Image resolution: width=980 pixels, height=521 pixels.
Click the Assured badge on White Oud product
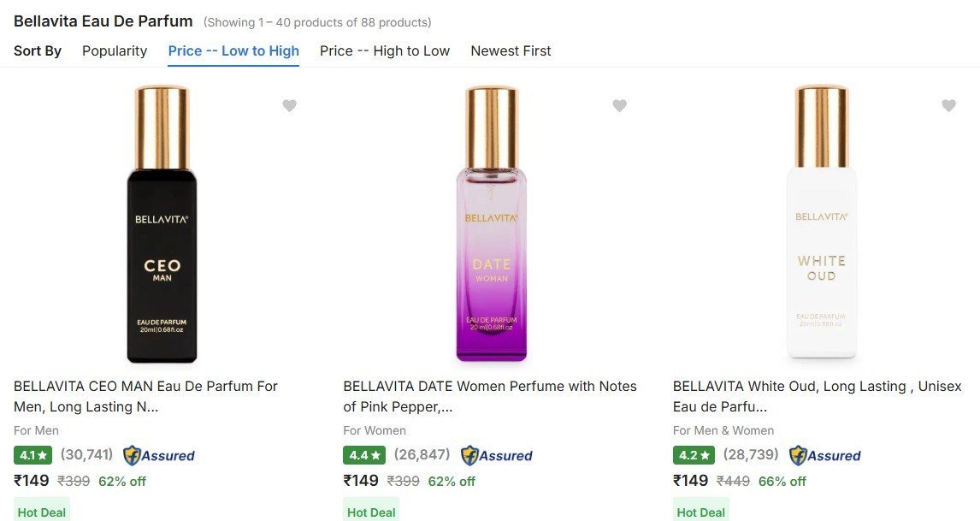pos(824,455)
